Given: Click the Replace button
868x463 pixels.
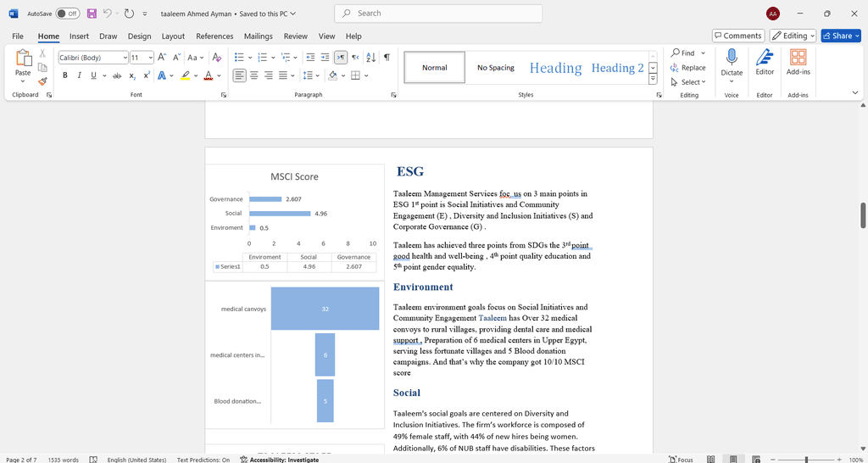Looking at the screenshot, I should (x=688, y=68).
